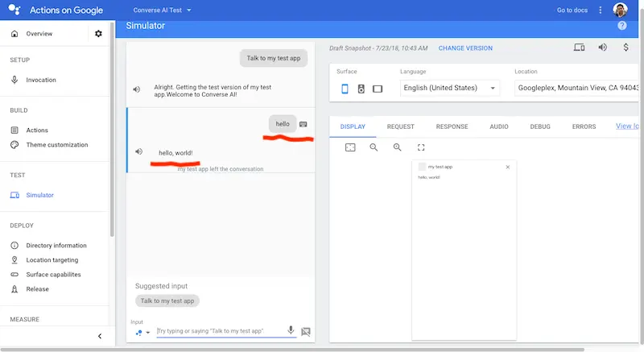Close the my test app preview card
This screenshot has height=352, width=644.
click(508, 167)
